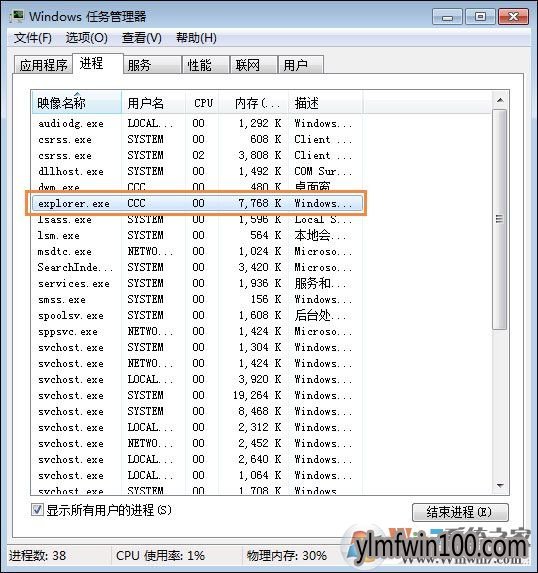
Task: Select svchost.exe row using 1,304 K
Action: 197,347
